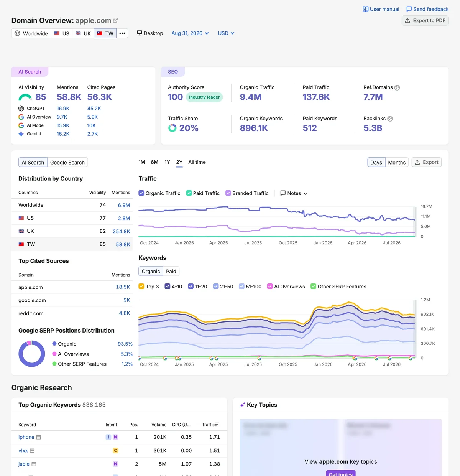Click the AI Visibility gauge icon

25,97
